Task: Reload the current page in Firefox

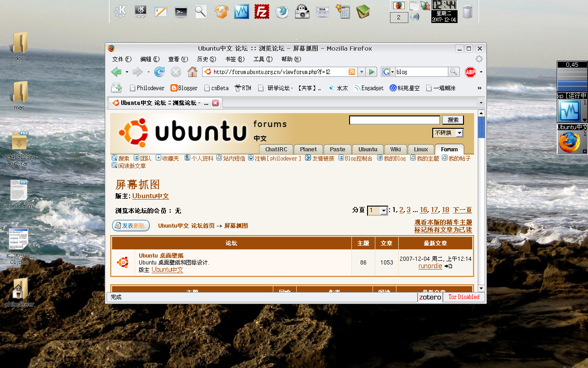Action: click(x=159, y=72)
